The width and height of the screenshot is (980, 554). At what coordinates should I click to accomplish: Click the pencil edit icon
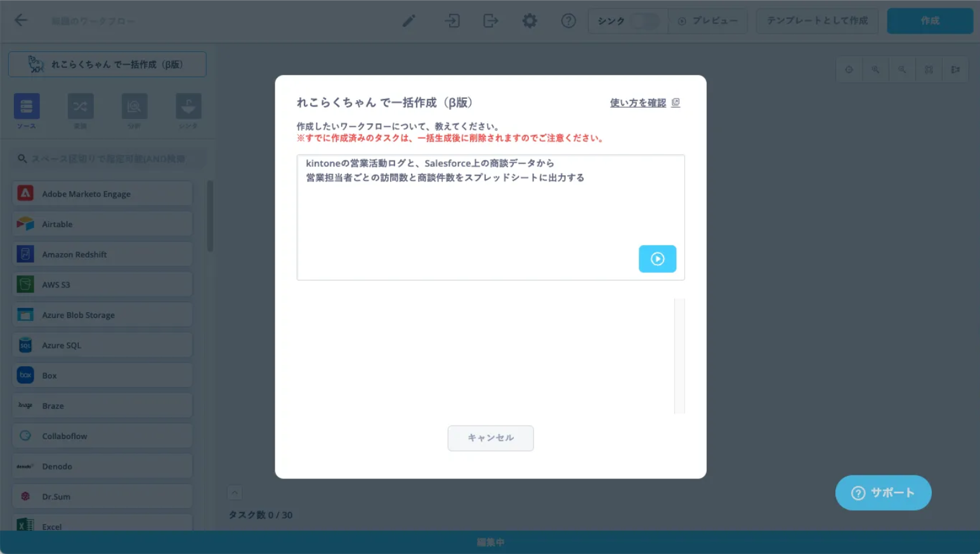coord(409,21)
